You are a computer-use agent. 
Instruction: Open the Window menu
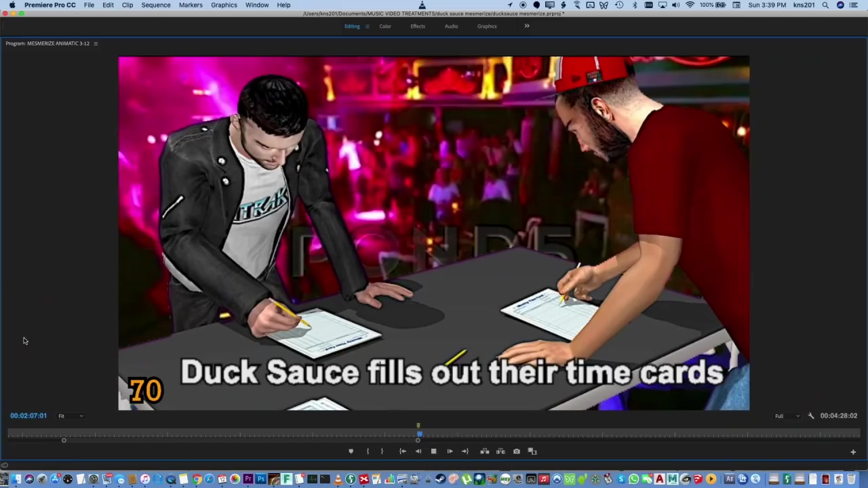[257, 5]
